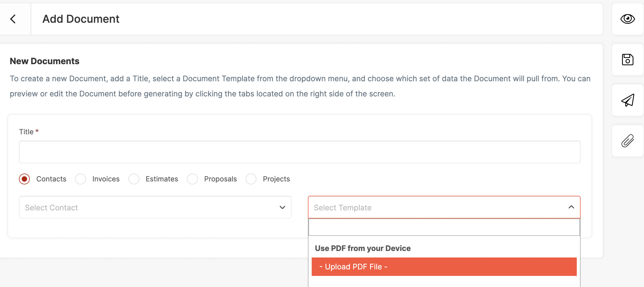Pick the Estimates radio option
644x287 pixels.
point(134,179)
